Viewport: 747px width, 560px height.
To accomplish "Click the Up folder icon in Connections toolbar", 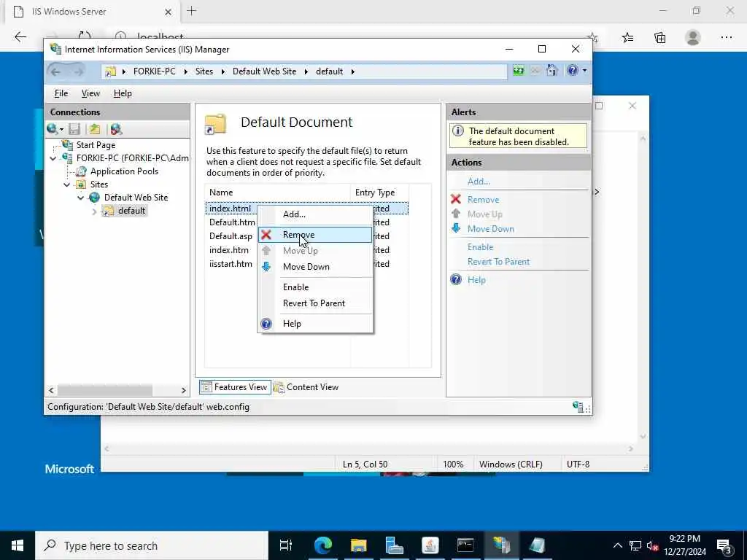I will [x=95, y=129].
